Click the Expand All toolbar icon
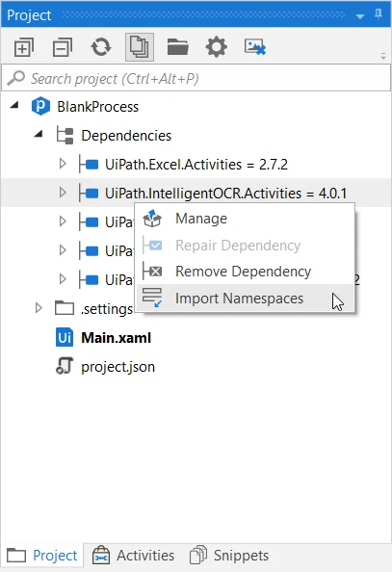The height and width of the screenshot is (572, 392). coord(24,47)
